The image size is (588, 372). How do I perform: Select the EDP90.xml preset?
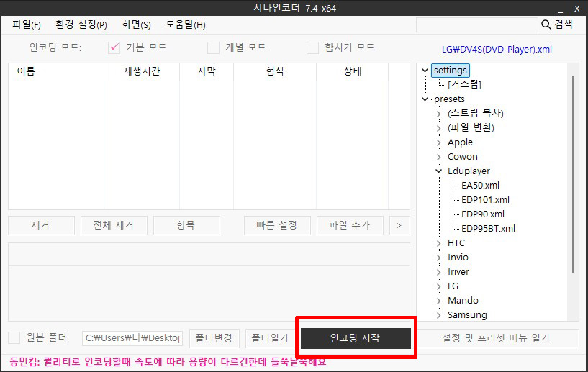(x=483, y=214)
